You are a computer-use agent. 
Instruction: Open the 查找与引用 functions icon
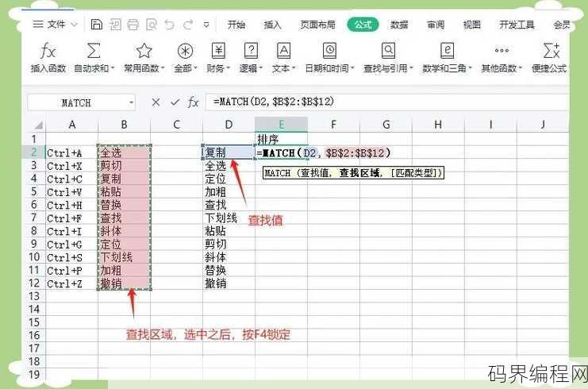(388, 50)
